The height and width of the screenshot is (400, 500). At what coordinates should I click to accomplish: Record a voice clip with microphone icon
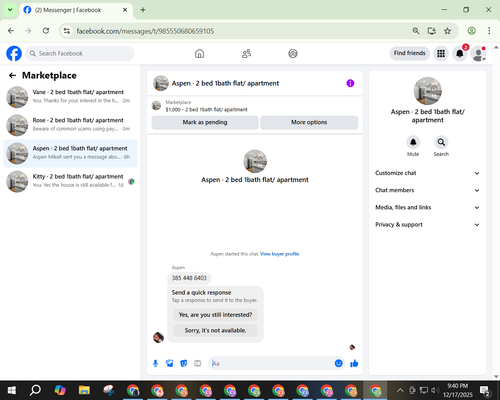point(155,363)
